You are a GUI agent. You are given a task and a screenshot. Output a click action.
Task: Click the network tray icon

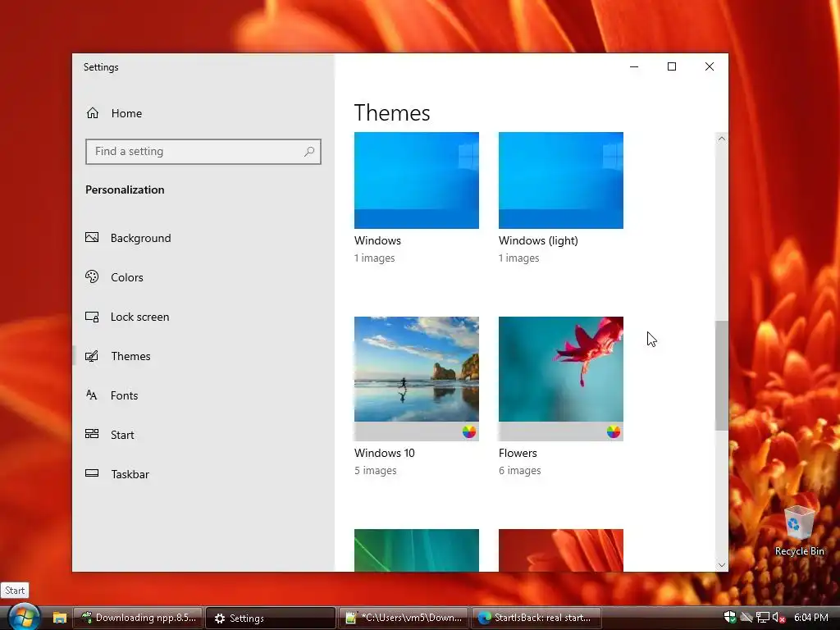point(763,618)
